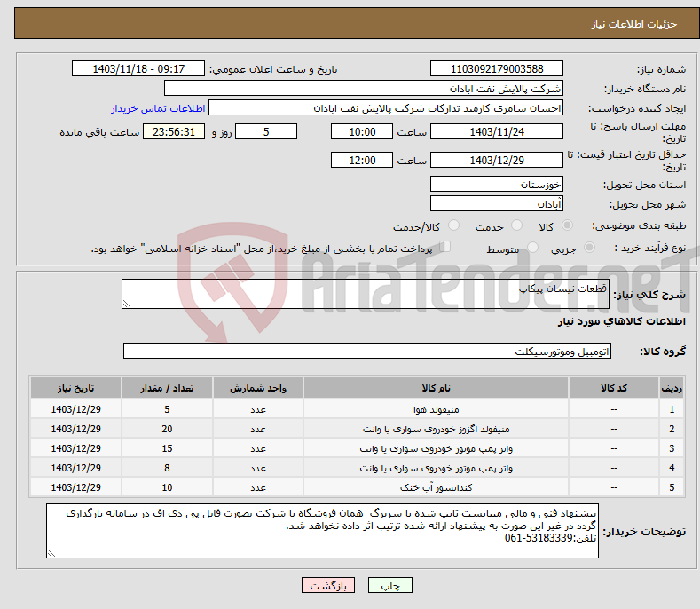Click the بازگشت back button

click(328, 585)
